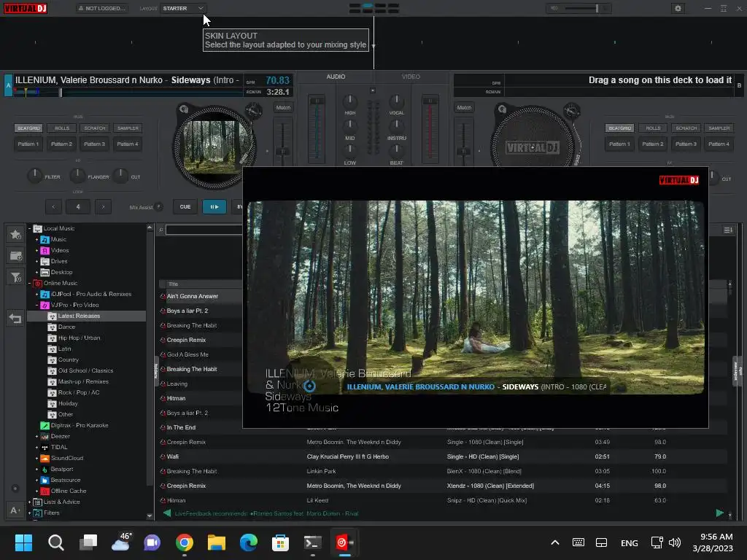Click the filter folder funnel icon
Image resolution: width=747 pixels, height=560 pixels.
[x=15, y=277]
